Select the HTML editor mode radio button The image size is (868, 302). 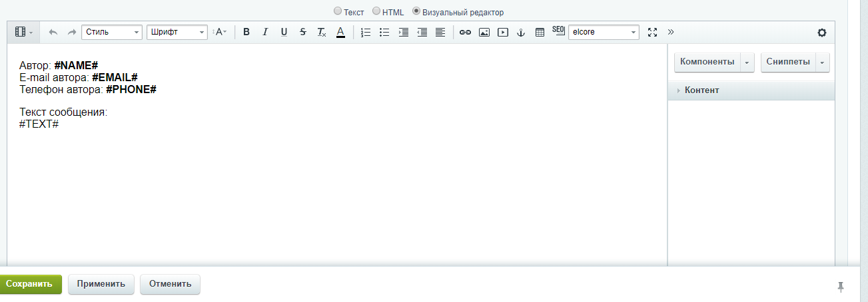pyautogui.click(x=376, y=11)
